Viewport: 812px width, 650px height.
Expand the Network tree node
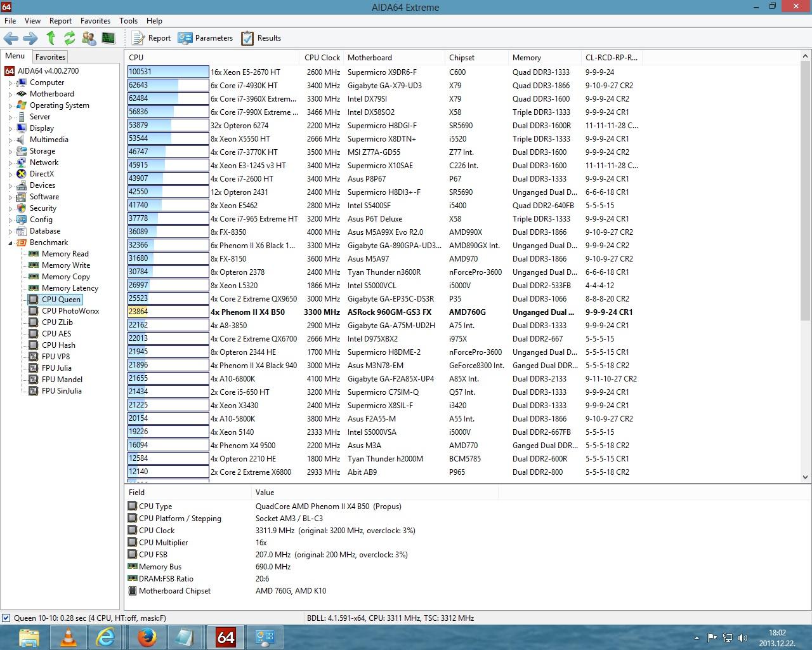coord(10,162)
